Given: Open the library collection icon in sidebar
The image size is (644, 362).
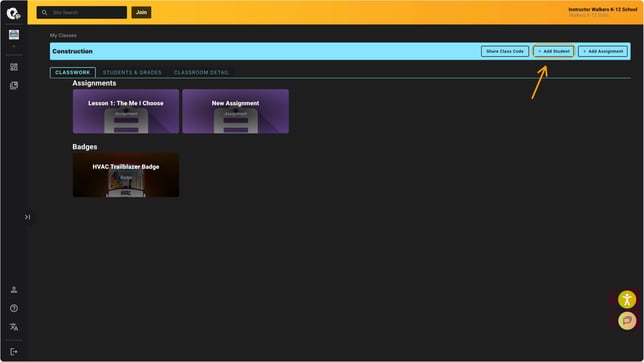Looking at the screenshot, I should 14,85.
